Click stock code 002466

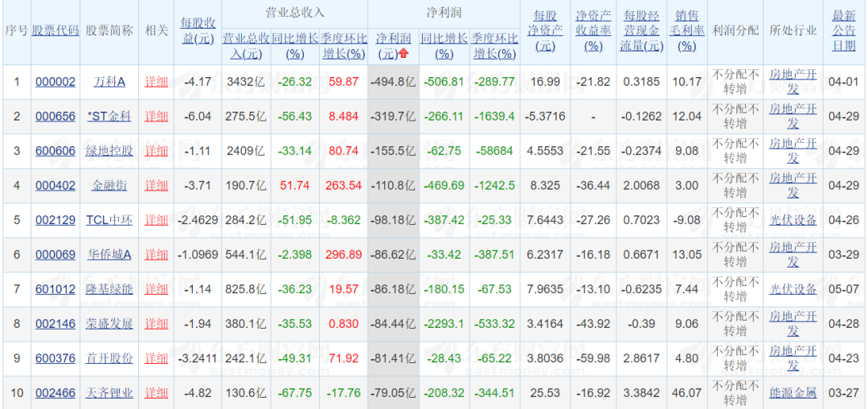pyautogui.click(x=55, y=393)
